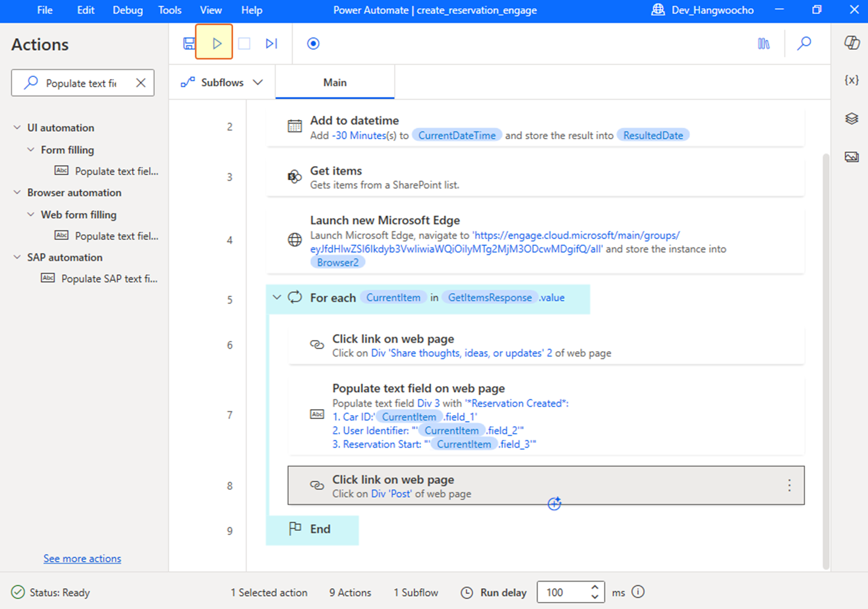868x609 pixels.
Task: Stop the flow with the square button
Action: 244,44
